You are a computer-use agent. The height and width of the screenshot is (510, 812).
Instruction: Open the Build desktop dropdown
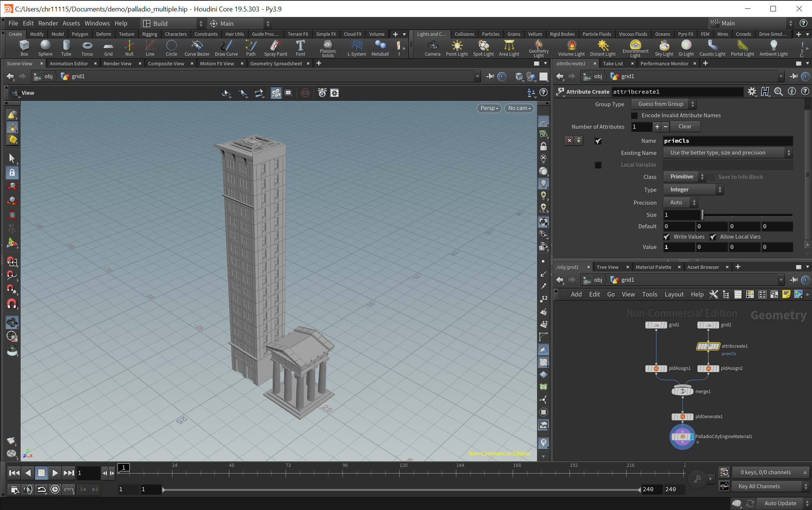pos(172,23)
